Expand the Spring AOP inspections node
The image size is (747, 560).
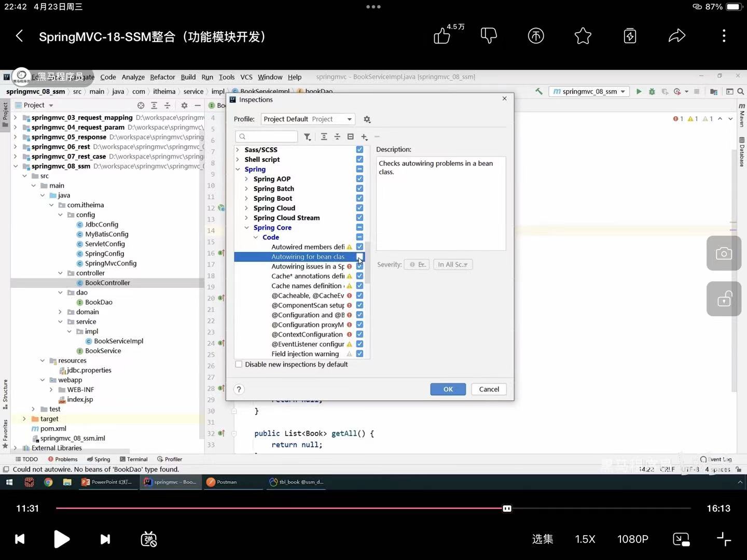click(246, 179)
